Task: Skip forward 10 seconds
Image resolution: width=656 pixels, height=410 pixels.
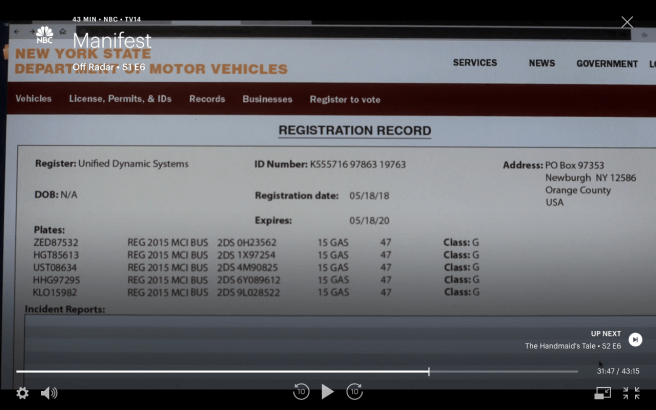Action: 354,392
